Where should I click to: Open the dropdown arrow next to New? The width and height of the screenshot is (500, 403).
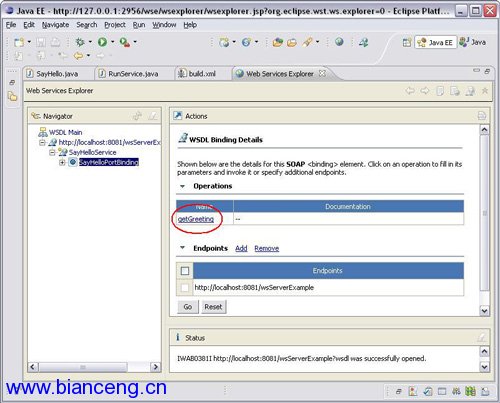pos(29,42)
